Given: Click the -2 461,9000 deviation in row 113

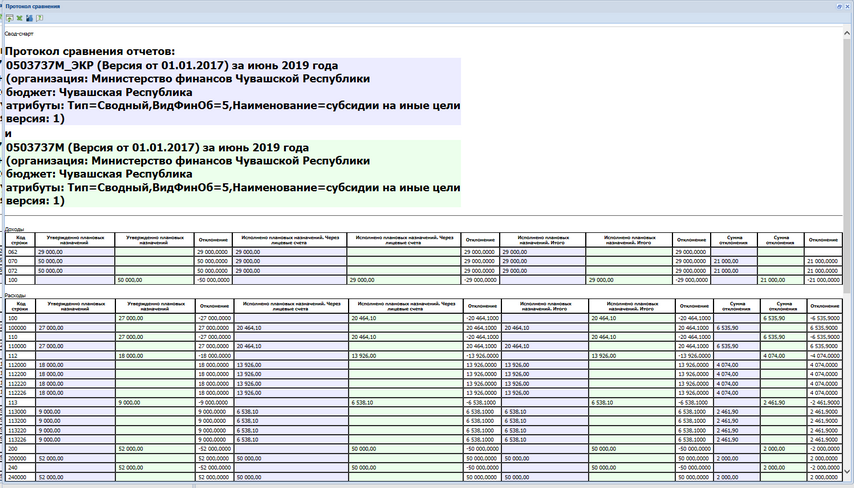Looking at the screenshot, I should (x=824, y=402).
